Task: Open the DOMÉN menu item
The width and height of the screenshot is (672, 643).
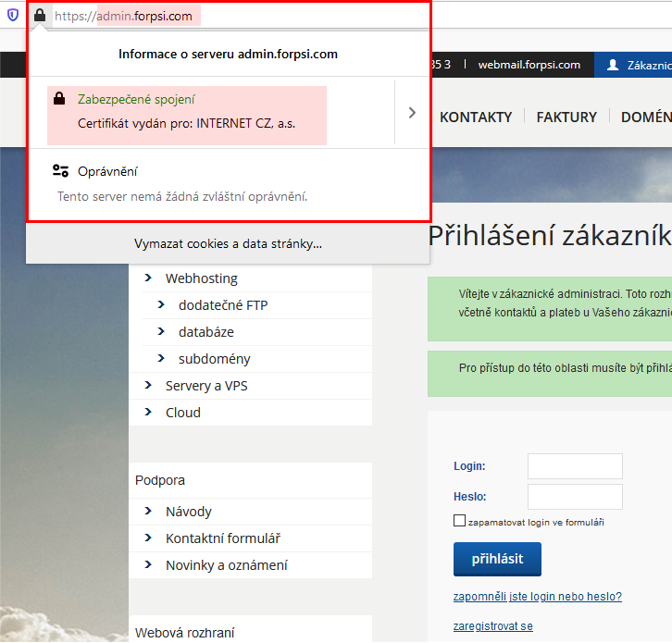Action: coord(646,117)
